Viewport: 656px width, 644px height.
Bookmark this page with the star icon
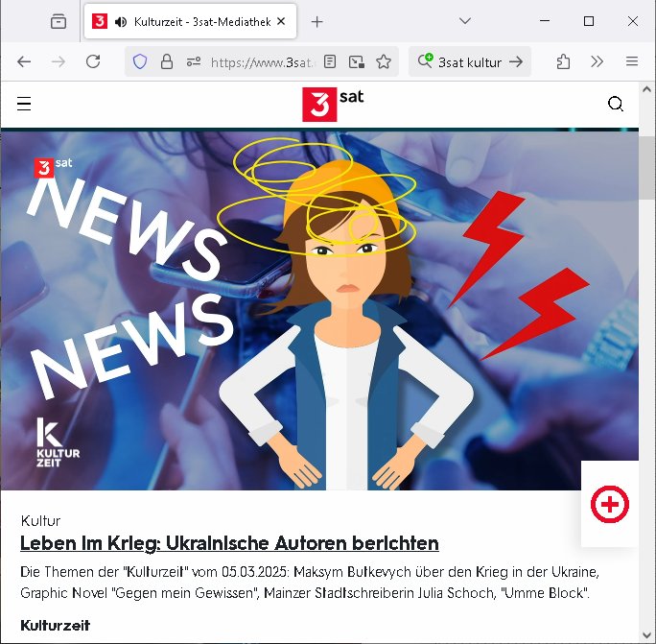[384, 61]
